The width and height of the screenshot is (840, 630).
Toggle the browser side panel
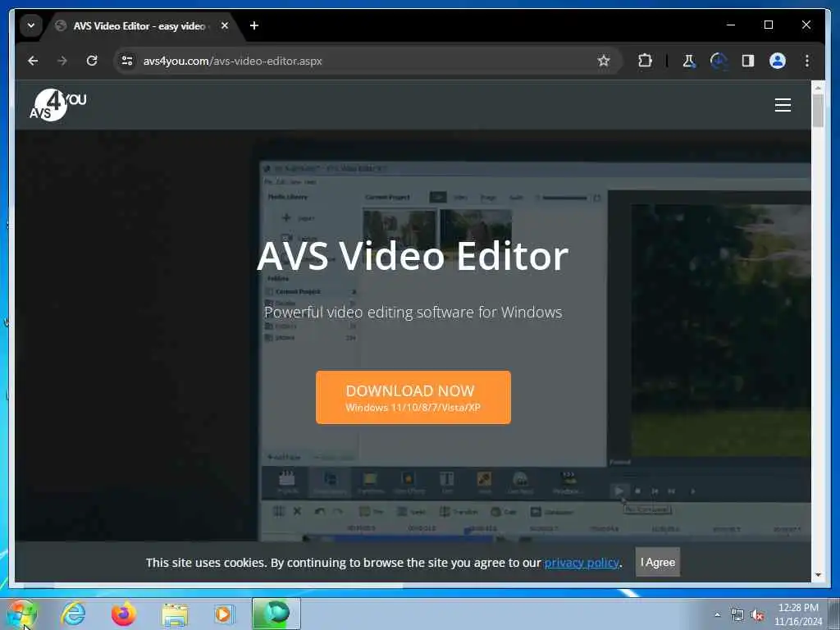click(748, 61)
